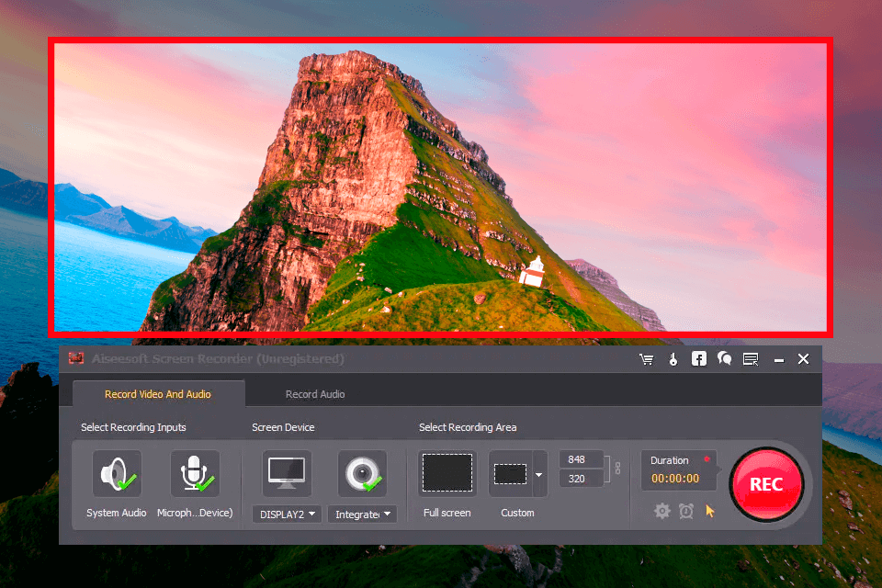Toggle the aspect ratio lock link
This screenshot has height=588, width=882.
(618, 469)
